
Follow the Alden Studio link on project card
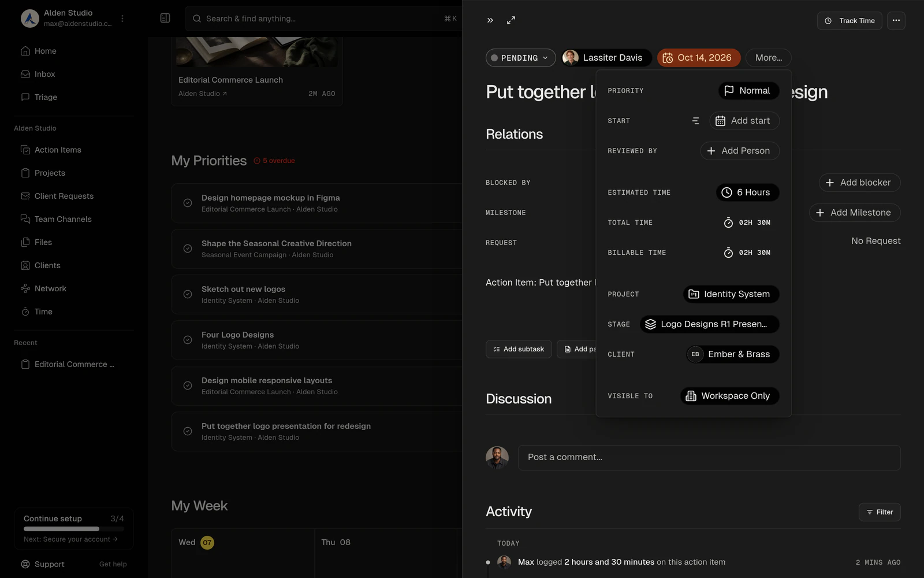pyautogui.click(x=202, y=94)
